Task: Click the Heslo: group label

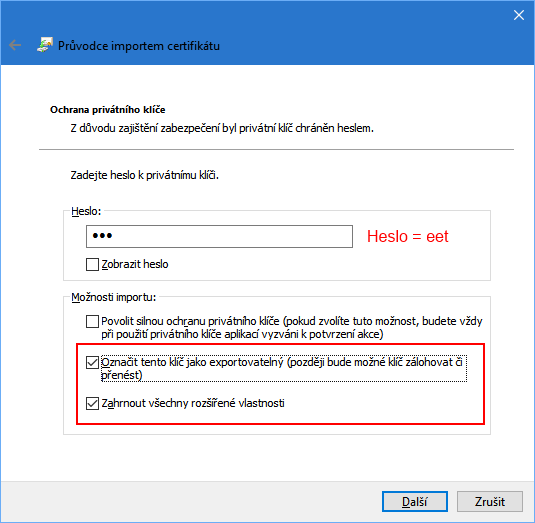Action: tap(86, 211)
